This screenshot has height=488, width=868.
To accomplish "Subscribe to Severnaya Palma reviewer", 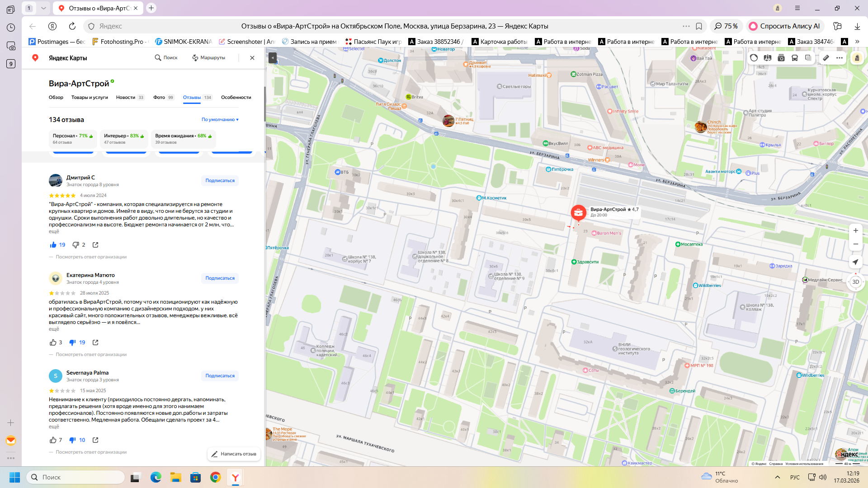I will coord(220,376).
